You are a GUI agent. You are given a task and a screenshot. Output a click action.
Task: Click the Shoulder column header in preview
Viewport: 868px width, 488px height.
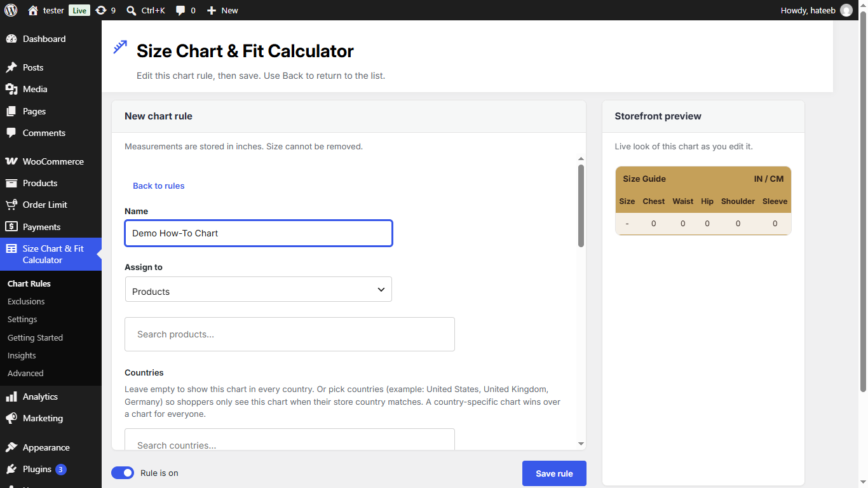tap(738, 201)
